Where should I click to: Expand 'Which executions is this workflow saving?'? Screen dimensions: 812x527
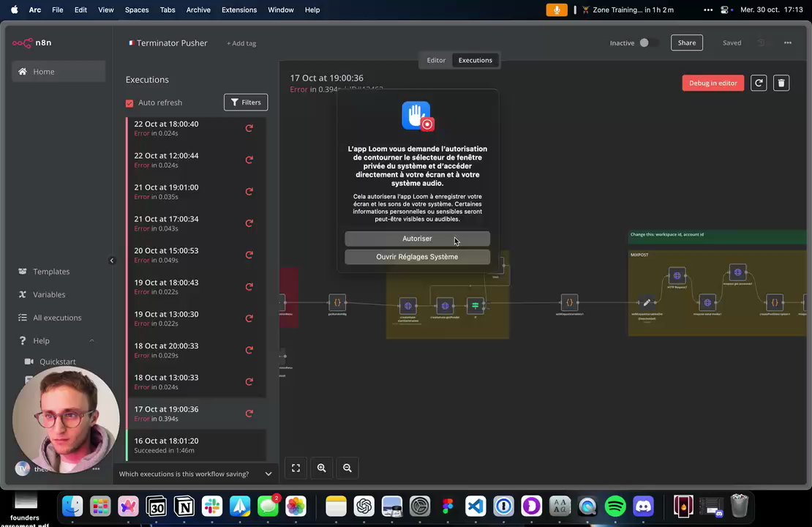pyautogui.click(x=195, y=474)
